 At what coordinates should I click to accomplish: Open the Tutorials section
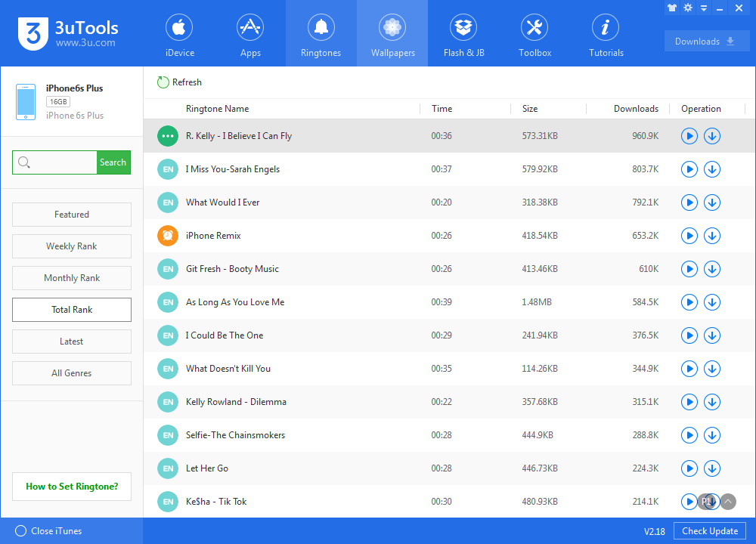[x=606, y=34]
